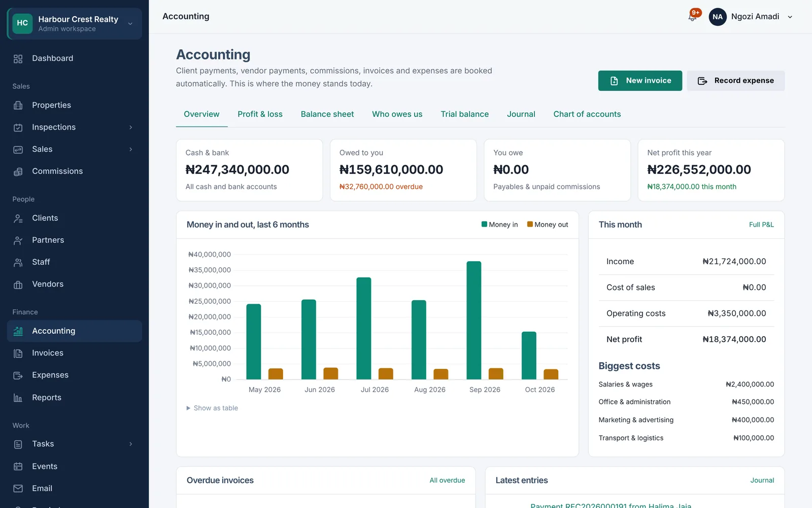Select the Overview tab
812x508 pixels.
click(x=201, y=114)
